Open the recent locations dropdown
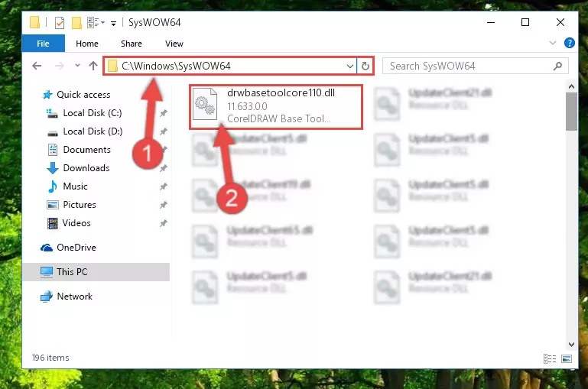The height and width of the screenshot is (389, 588). tap(77, 66)
